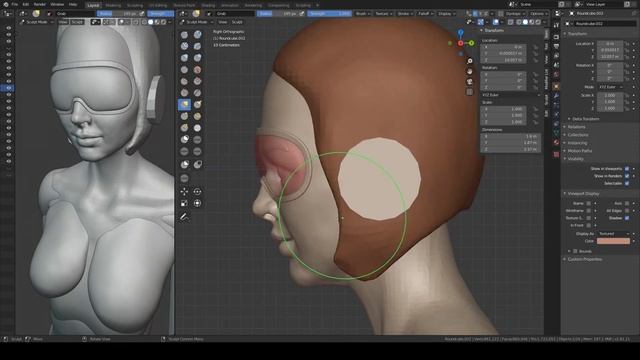640x360 pixels.
Task: Open the Options dropdown
Action: click(x=539, y=13)
